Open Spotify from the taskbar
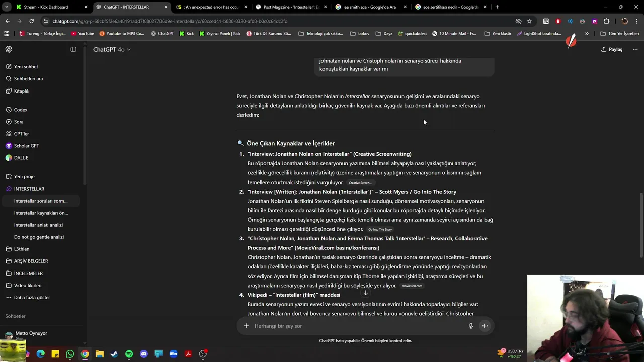The image size is (644, 362). pyautogui.click(x=129, y=354)
